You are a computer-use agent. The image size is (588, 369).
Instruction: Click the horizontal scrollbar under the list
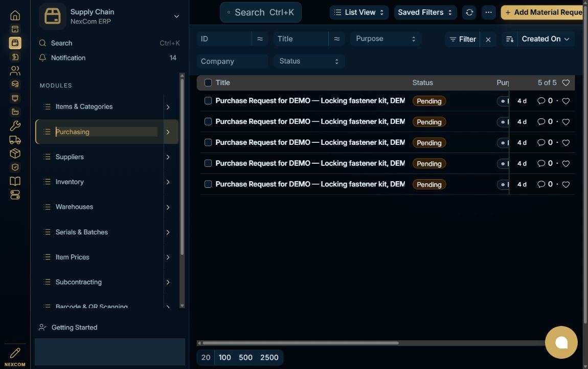point(300,343)
